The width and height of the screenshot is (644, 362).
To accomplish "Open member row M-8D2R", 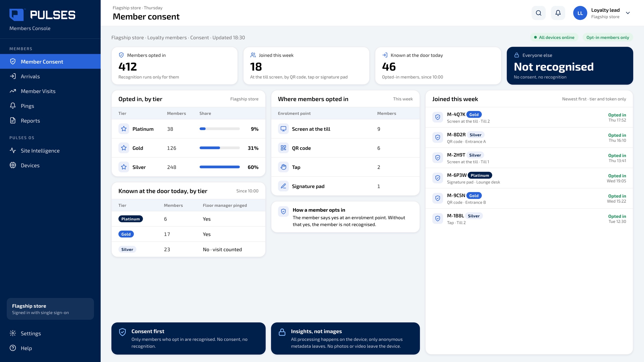I will coord(529,138).
